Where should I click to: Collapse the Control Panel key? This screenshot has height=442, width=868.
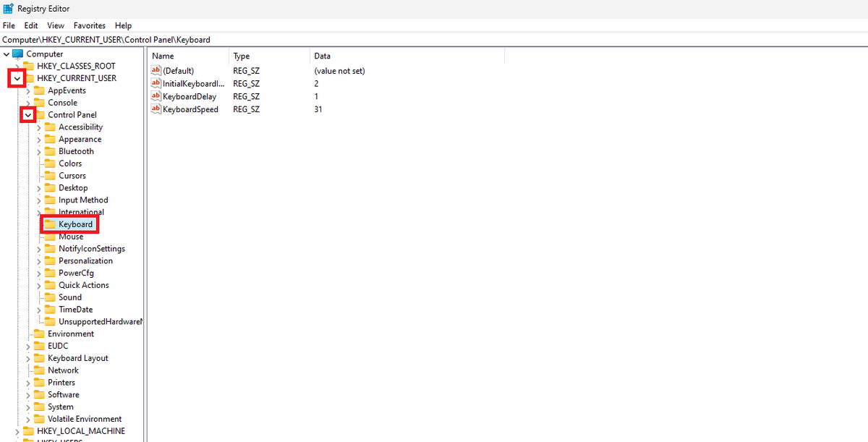click(28, 115)
